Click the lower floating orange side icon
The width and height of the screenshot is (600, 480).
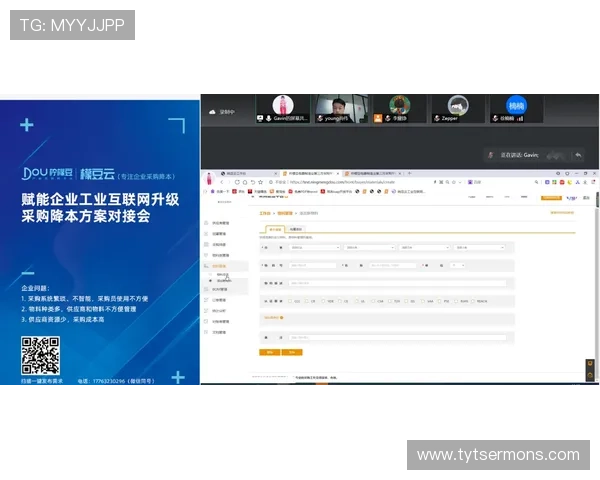tap(590, 376)
